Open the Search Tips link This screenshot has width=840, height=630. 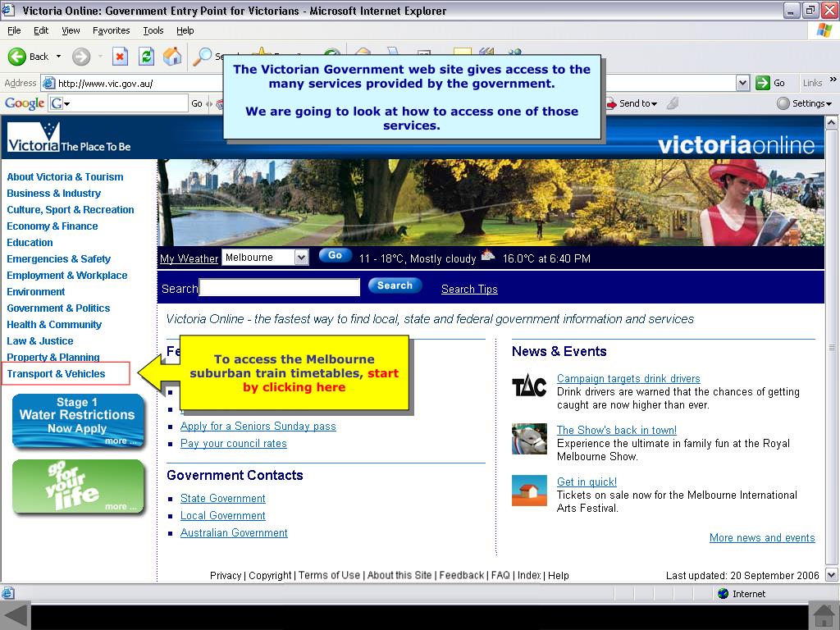pos(469,289)
